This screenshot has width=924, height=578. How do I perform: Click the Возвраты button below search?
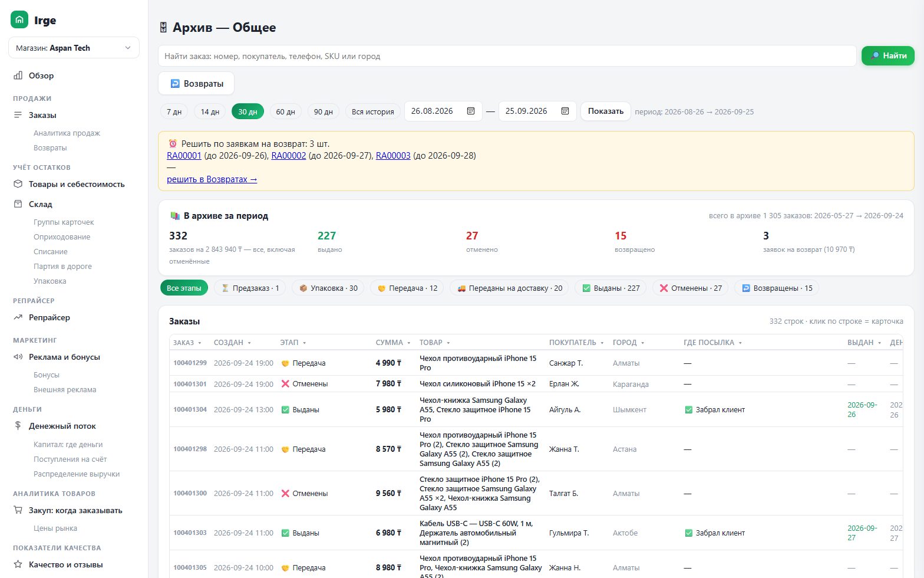point(196,83)
